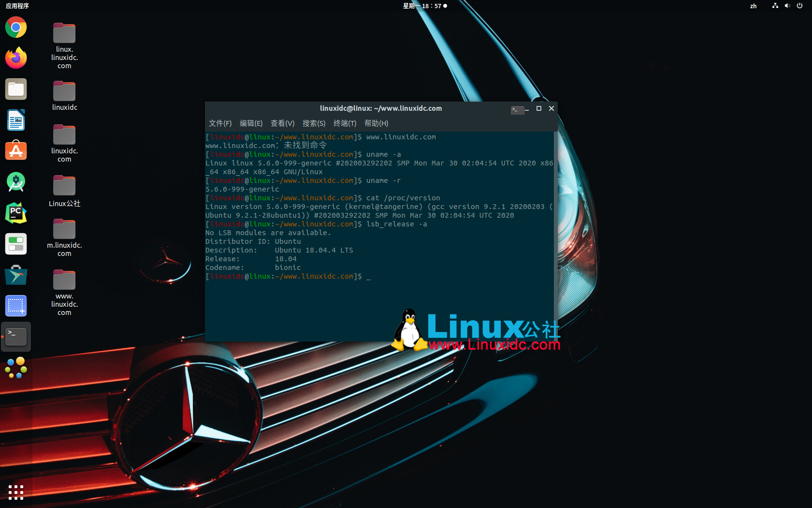
Task: Click the network icon in the top bar
Action: [x=775, y=6]
